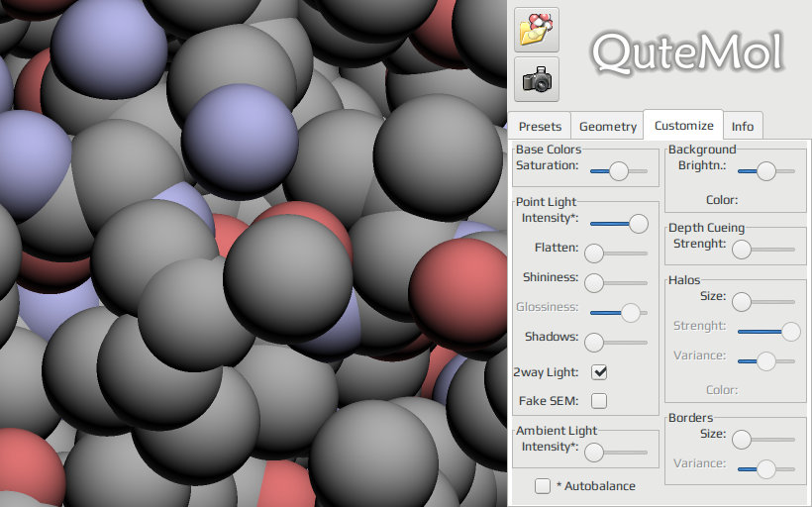Click the Glossiness slider handle
The width and height of the screenshot is (812, 507).
click(x=630, y=312)
